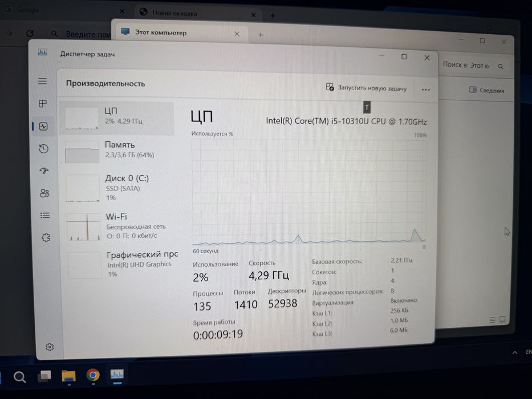Toggle Сведения details pane in Explorer
Screen dimensions: 532x399
tap(486, 90)
